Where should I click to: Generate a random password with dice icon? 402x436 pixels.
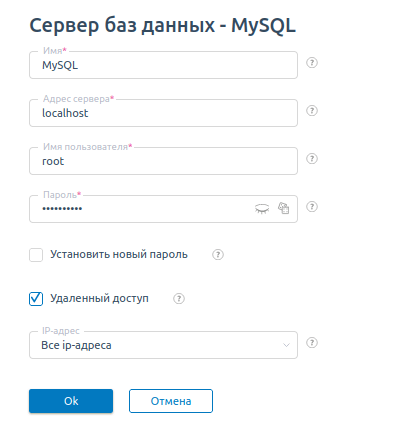(284, 208)
